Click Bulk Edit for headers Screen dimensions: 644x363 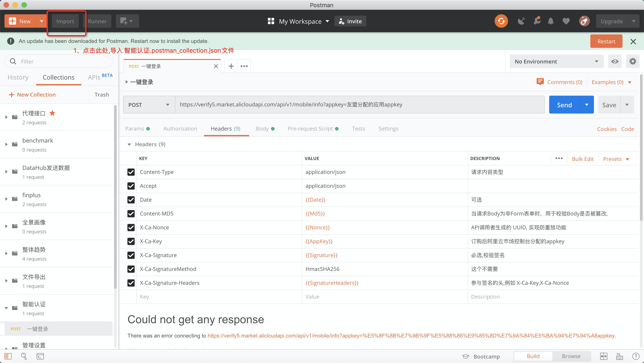click(x=583, y=159)
